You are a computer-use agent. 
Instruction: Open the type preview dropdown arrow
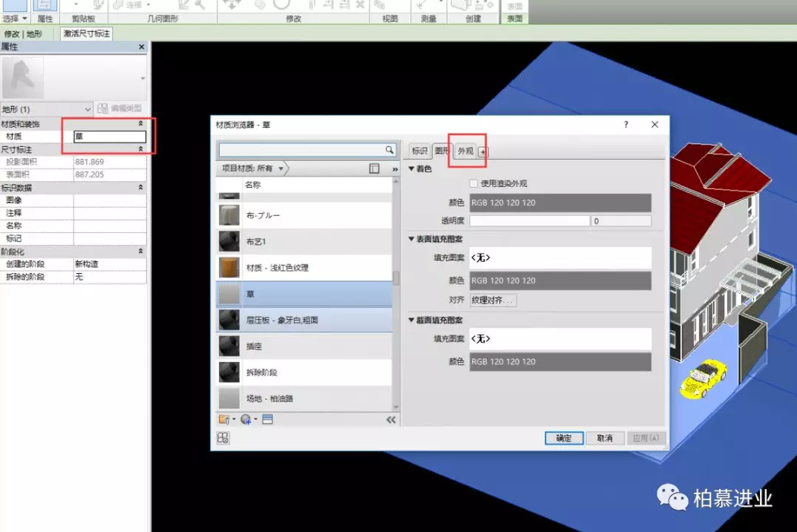pos(142,78)
